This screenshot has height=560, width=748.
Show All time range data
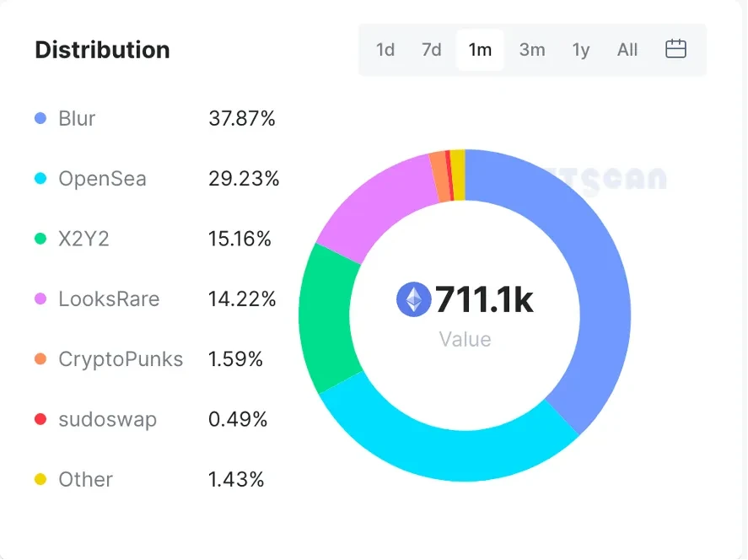627,50
